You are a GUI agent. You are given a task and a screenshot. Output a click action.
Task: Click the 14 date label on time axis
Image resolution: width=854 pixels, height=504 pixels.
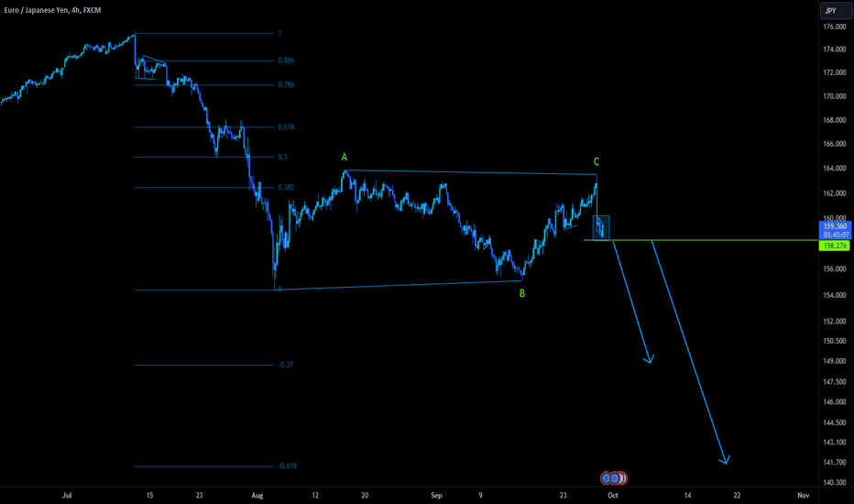[687, 496]
